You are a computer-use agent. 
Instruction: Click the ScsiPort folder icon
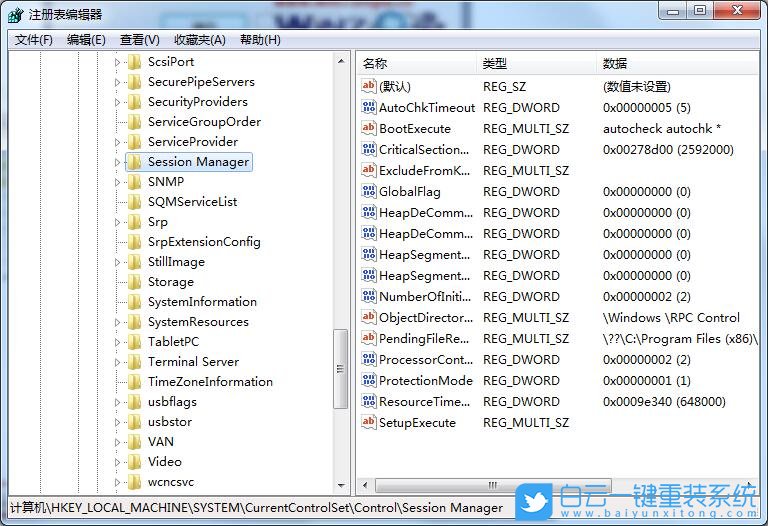[x=135, y=62]
